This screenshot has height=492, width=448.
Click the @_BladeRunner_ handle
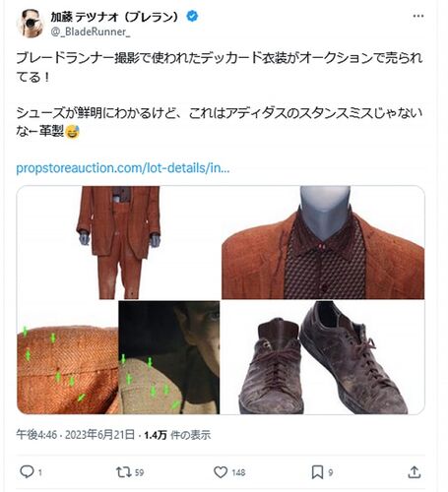pyautogui.click(x=91, y=31)
